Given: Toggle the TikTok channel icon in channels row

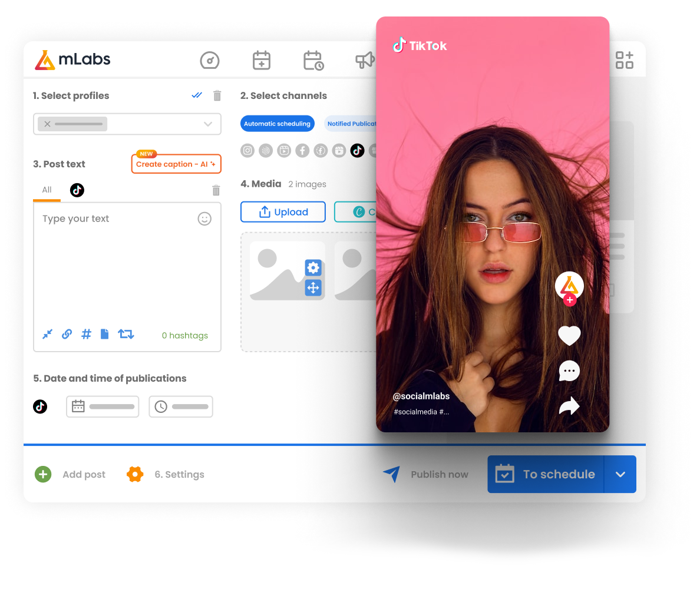Looking at the screenshot, I should click(357, 151).
